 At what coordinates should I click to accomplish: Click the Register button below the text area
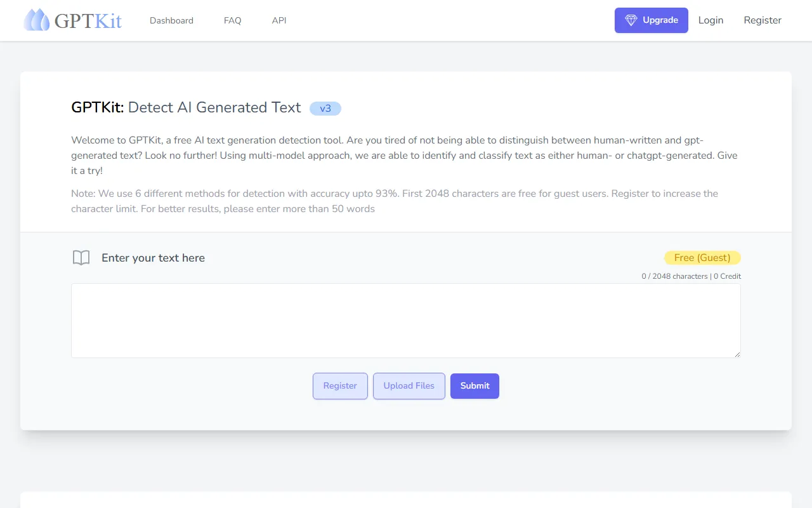[x=340, y=385]
